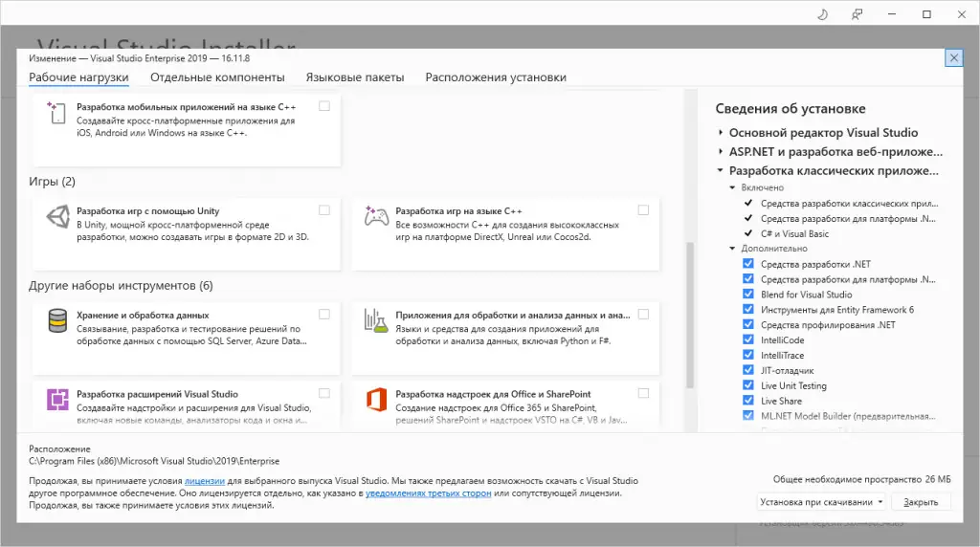Viewport: 980px width, 547px height.
Task: Uncheck Blend for Visual Studio component
Action: pos(748,295)
